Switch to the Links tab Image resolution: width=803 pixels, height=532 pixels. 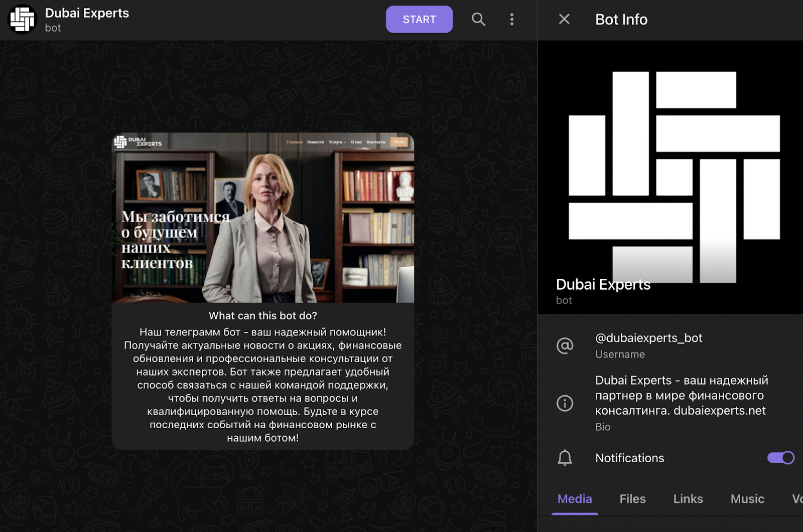(x=688, y=499)
